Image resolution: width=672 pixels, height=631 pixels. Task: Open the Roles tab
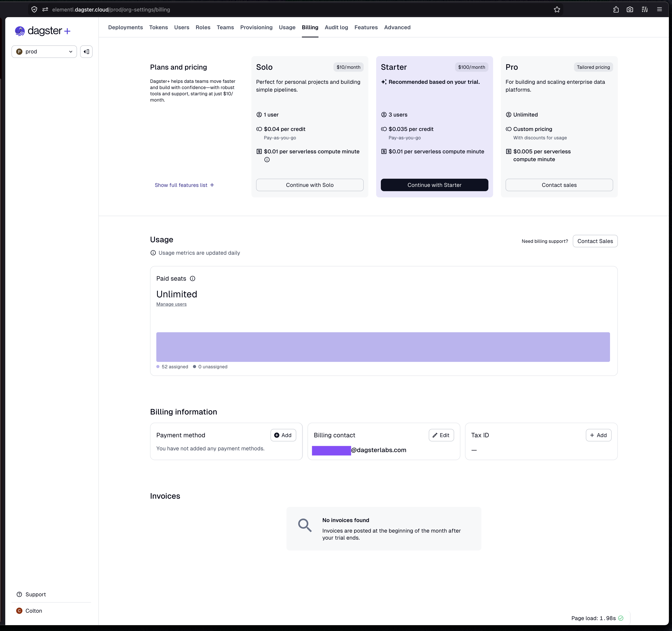point(203,27)
